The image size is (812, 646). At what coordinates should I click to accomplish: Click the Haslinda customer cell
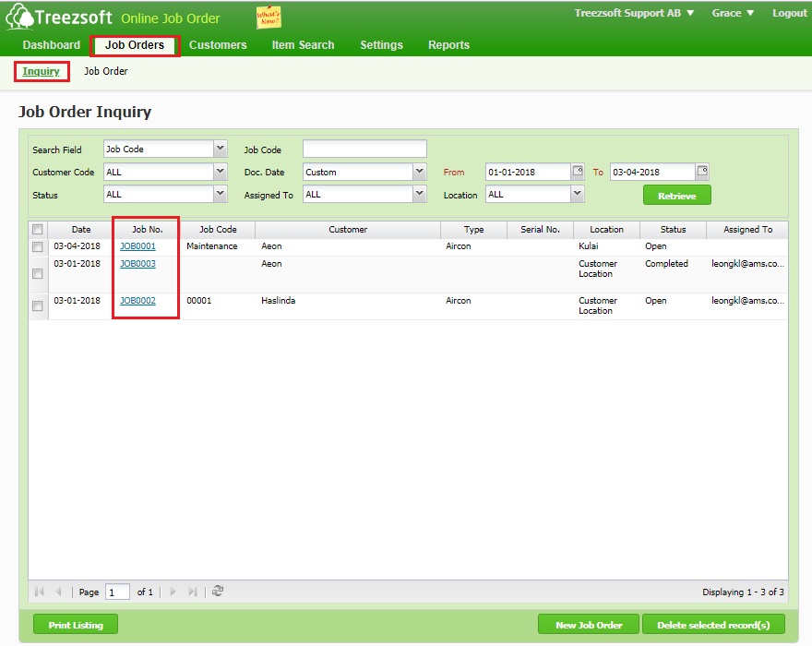point(278,301)
